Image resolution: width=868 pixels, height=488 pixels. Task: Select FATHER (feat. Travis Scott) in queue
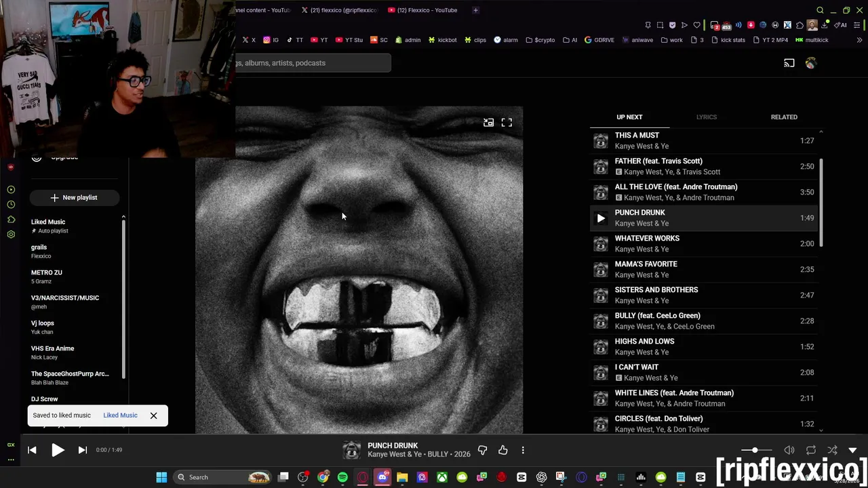[x=703, y=167]
